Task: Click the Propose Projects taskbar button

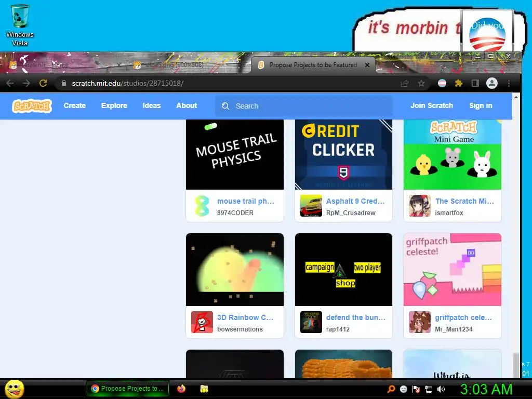Action: (x=128, y=389)
